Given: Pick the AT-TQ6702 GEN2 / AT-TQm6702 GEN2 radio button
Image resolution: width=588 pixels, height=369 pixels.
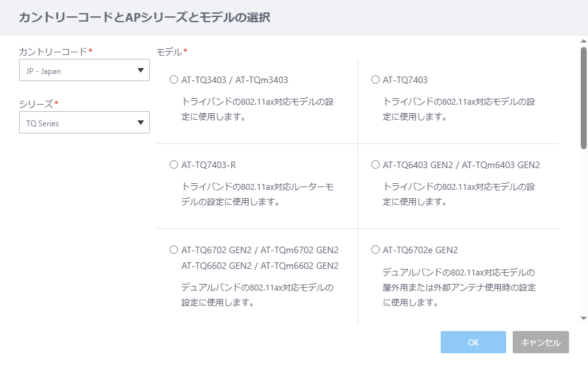Looking at the screenshot, I should coord(174,250).
